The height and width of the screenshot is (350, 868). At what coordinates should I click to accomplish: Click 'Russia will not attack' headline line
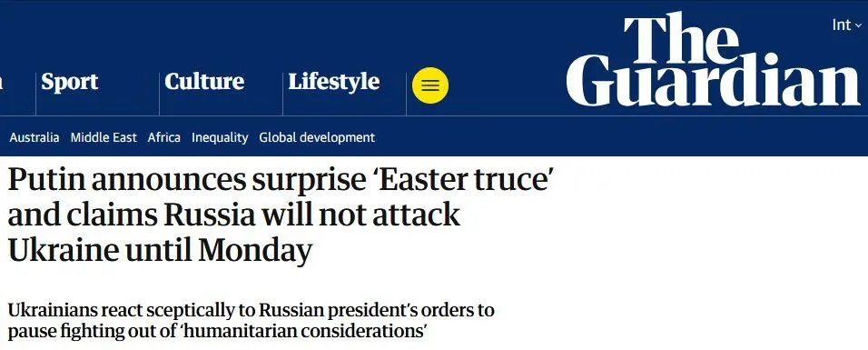tap(311, 215)
